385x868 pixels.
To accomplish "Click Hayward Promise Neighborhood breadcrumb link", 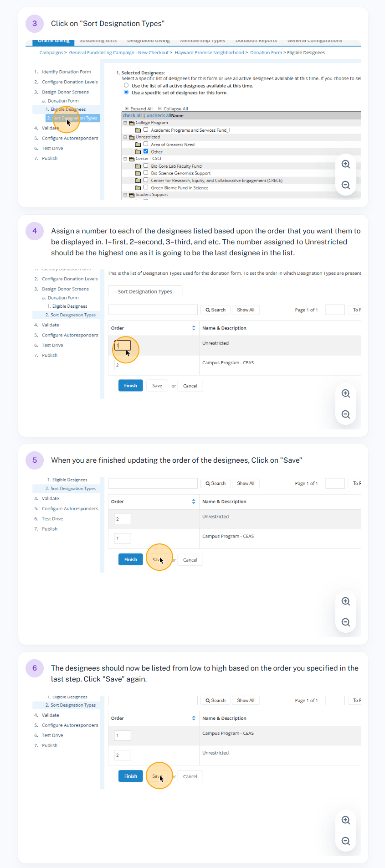I will click(210, 53).
